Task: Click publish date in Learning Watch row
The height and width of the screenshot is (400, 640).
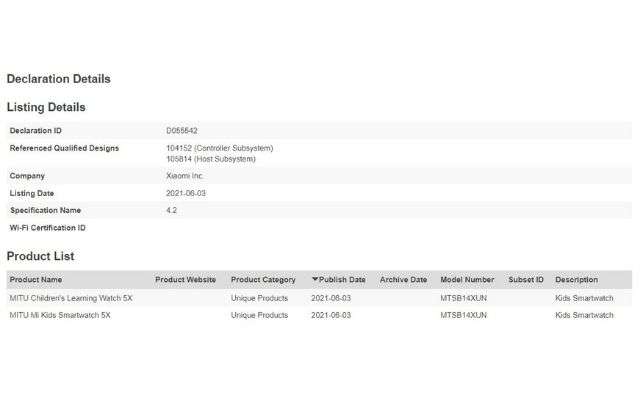Action: coord(331,298)
